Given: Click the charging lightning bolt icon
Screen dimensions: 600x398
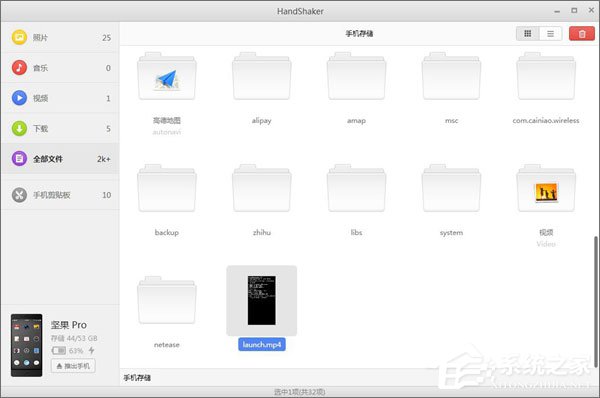Looking at the screenshot, I should click(x=91, y=350).
